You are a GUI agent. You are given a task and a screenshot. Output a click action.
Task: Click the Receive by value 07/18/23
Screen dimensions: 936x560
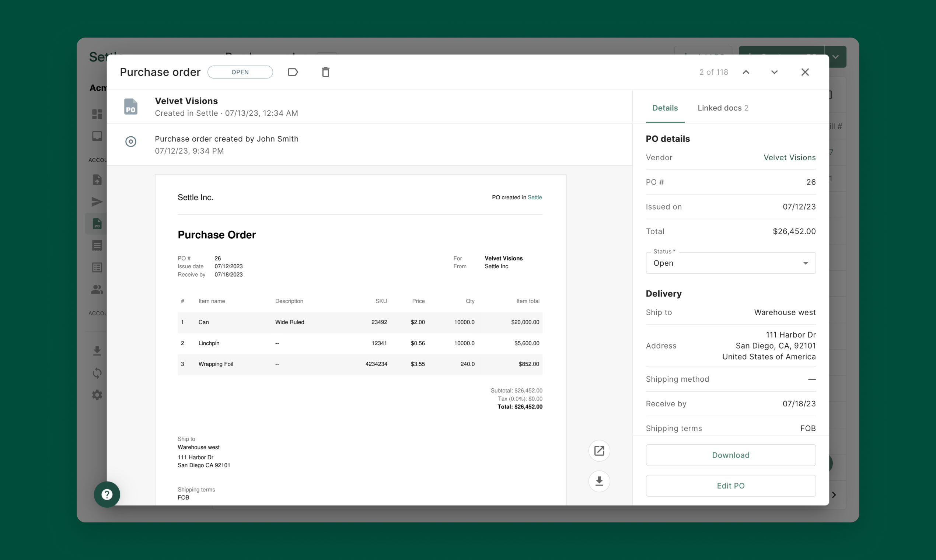pos(799,404)
